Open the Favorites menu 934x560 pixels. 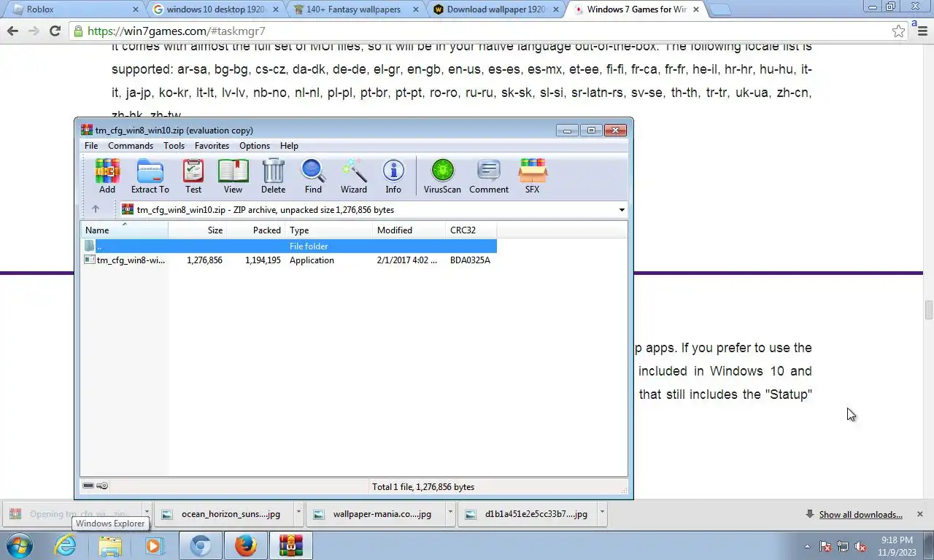point(212,146)
